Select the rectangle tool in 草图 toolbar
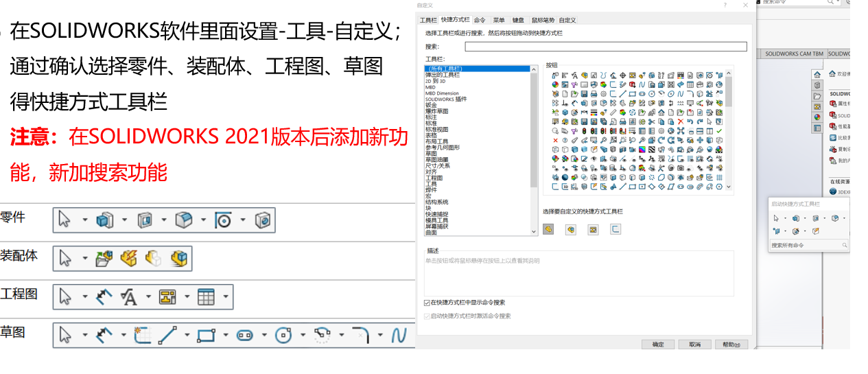The width and height of the screenshot is (868, 374). tap(207, 335)
